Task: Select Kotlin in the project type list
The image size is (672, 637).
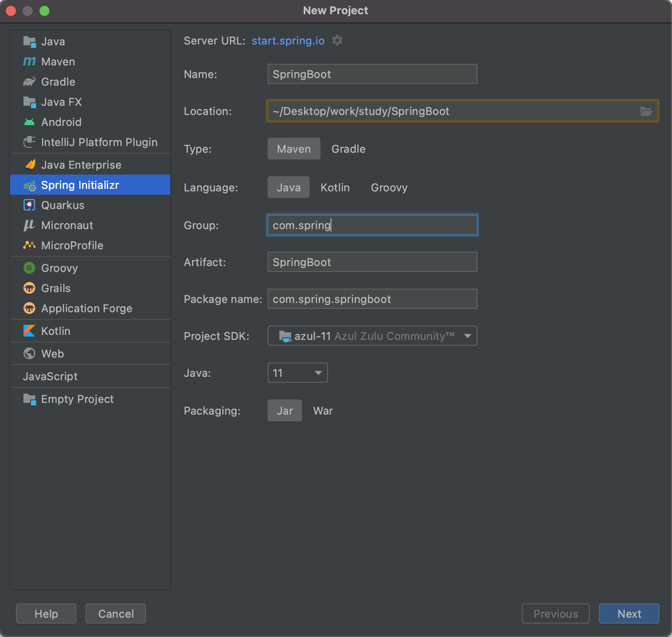Action: 90,331
